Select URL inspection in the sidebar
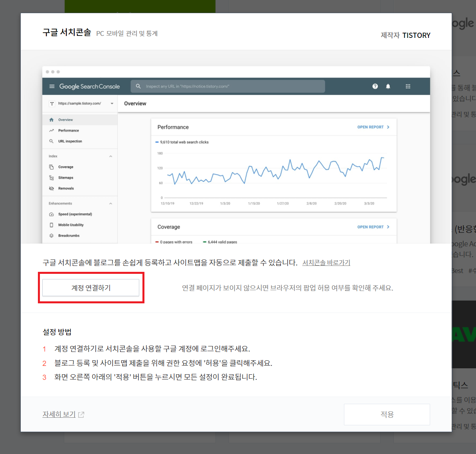This screenshot has width=476, height=454. click(x=80, y=142)
